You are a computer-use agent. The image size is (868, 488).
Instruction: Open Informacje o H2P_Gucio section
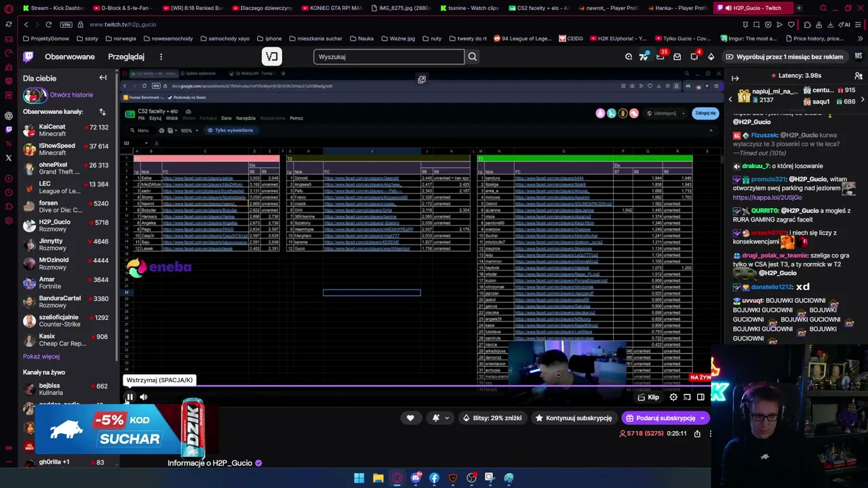(210, 463)
